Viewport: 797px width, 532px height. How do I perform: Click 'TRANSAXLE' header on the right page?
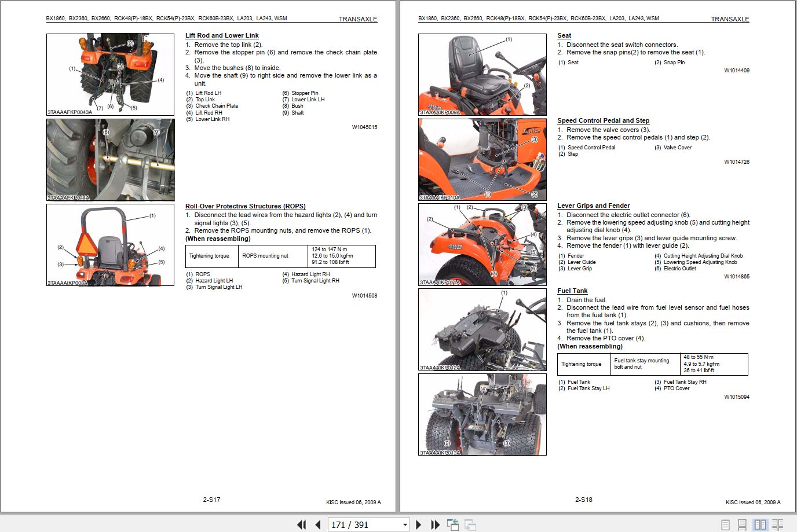click(730, 19)
